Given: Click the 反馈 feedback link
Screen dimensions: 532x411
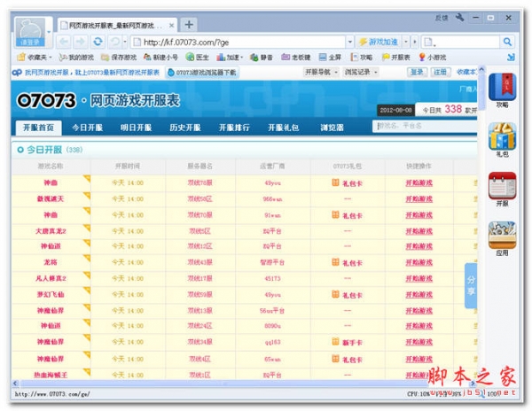Looking at the screenshot, I should click(442, 18).
